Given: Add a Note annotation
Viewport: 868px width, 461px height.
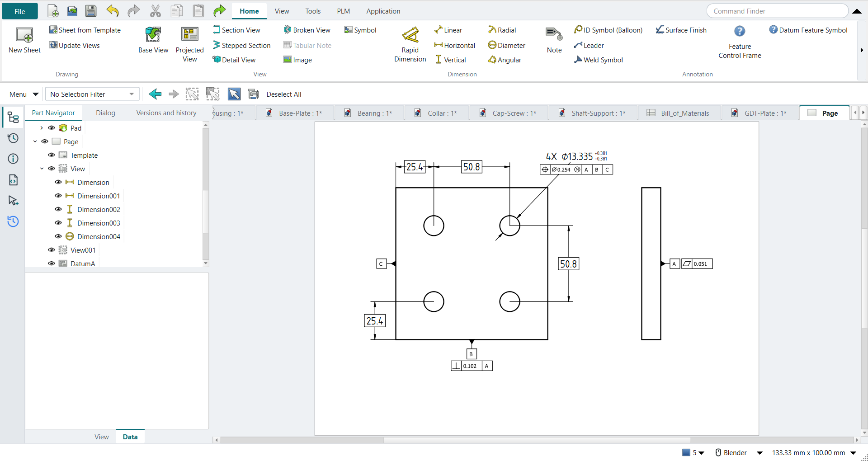Looking at the screenshot, I should [554, 41].
